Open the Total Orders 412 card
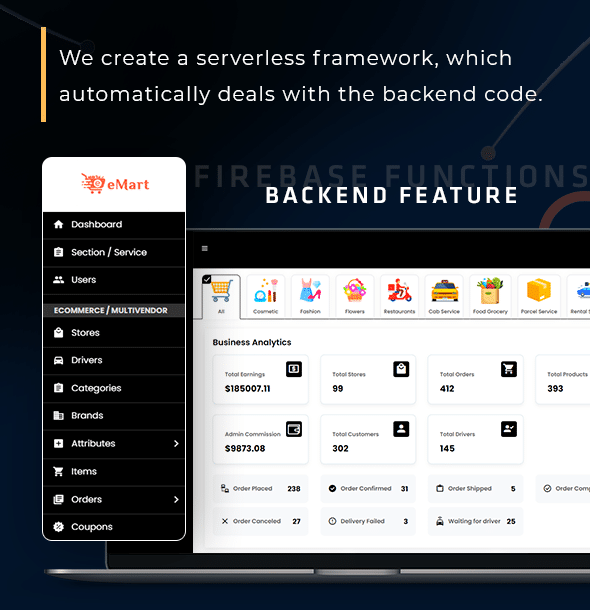 476,379
